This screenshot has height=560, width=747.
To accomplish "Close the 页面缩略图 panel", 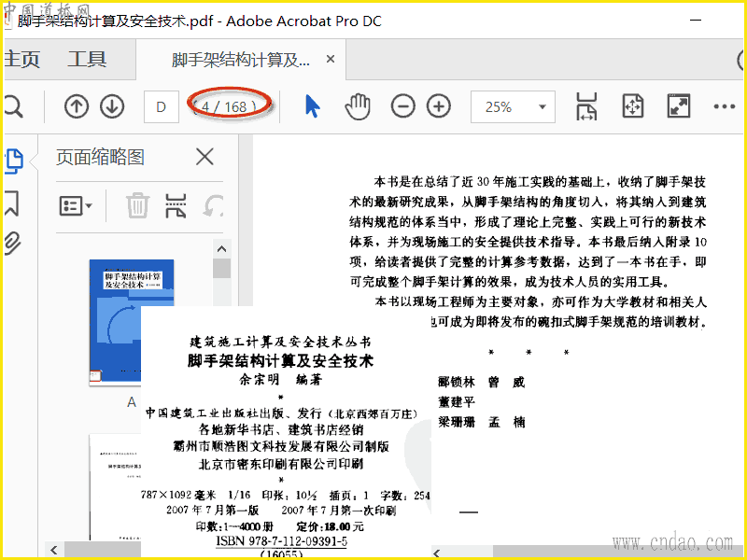I will [204, 156].
